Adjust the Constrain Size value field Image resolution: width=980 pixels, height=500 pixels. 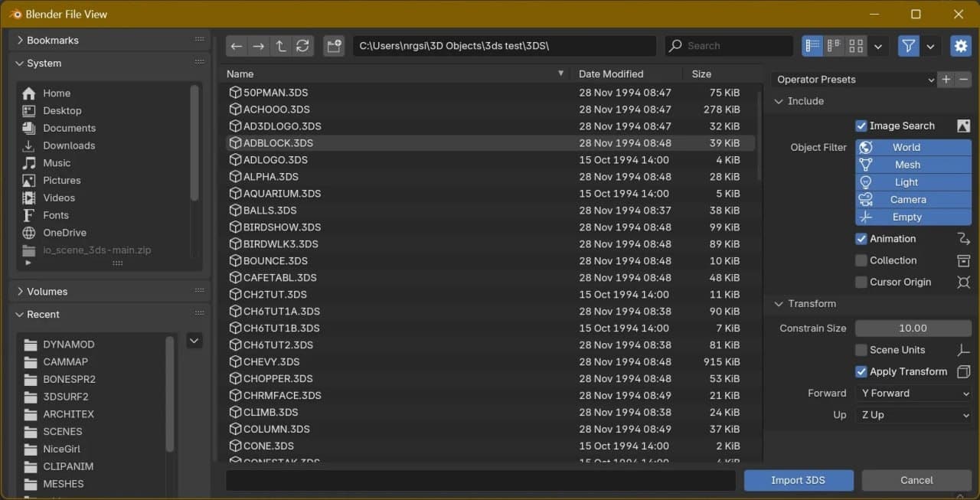point(913,328)
